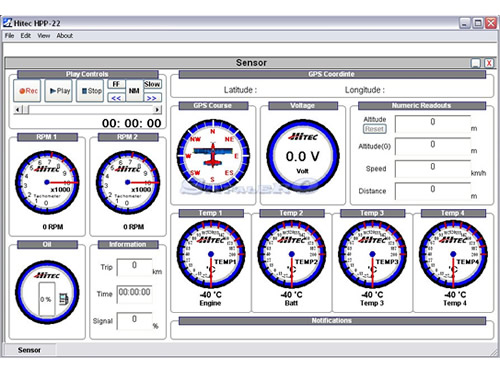Minimize the inner Sensor panel
Screen dimensions: 500x373
click(476, 63)
